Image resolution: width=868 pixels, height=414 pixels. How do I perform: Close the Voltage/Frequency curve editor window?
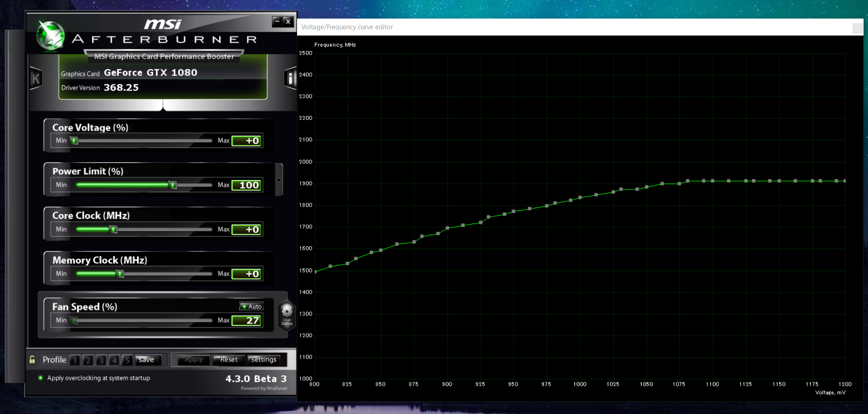click(857, 28)
